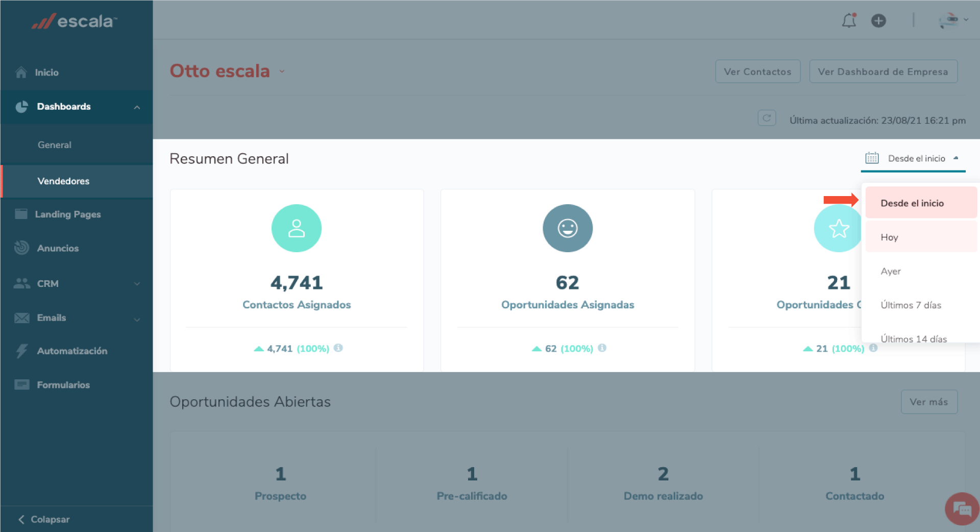The height and width of the screenshot is (532, 980).
Task: Open Ver Dashboard de Empresa
Action: click(x=883, y=72)
